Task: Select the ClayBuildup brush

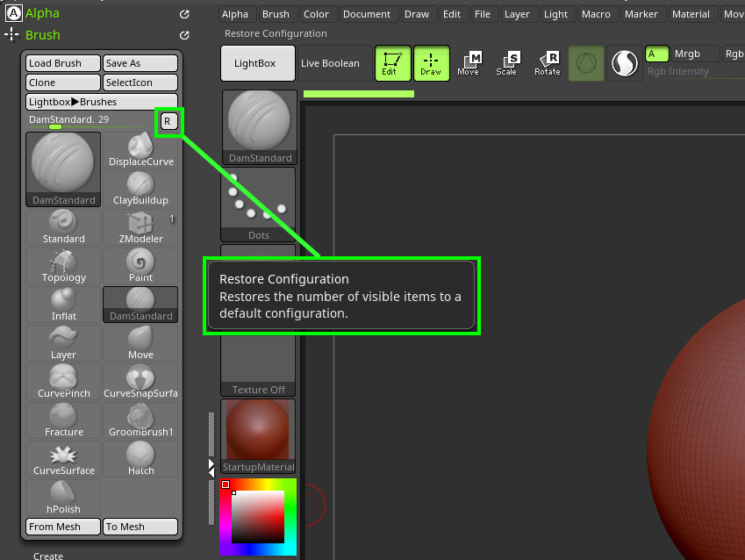Action: click(140, 189)
